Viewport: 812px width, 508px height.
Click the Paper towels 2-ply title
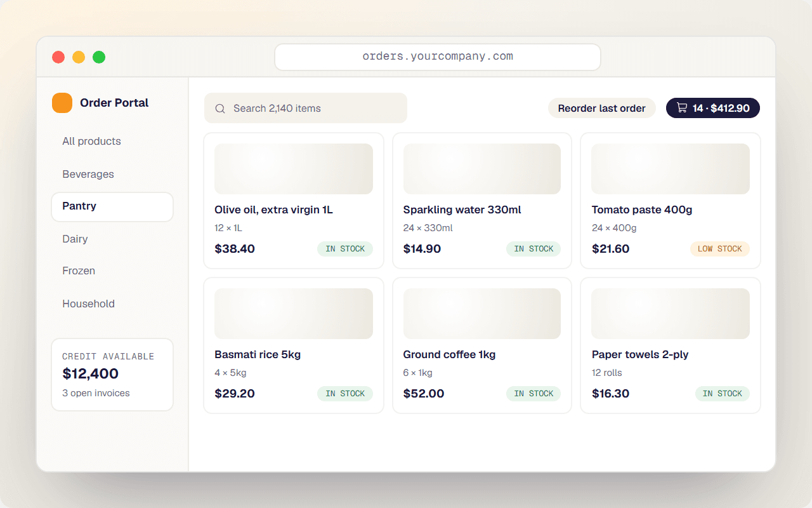point(640,354)
